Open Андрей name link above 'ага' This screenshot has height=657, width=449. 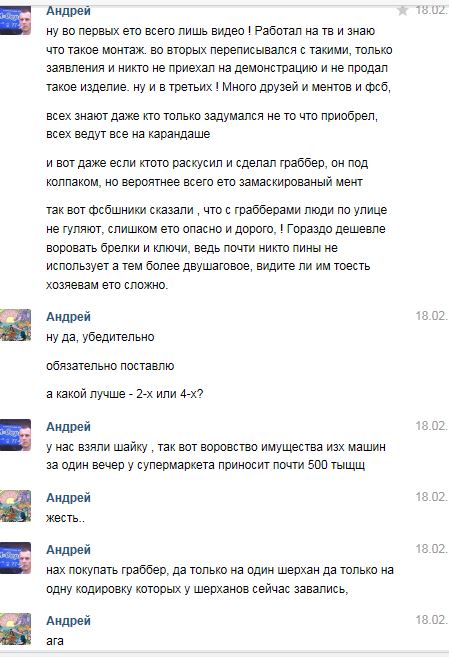(68, 621)
